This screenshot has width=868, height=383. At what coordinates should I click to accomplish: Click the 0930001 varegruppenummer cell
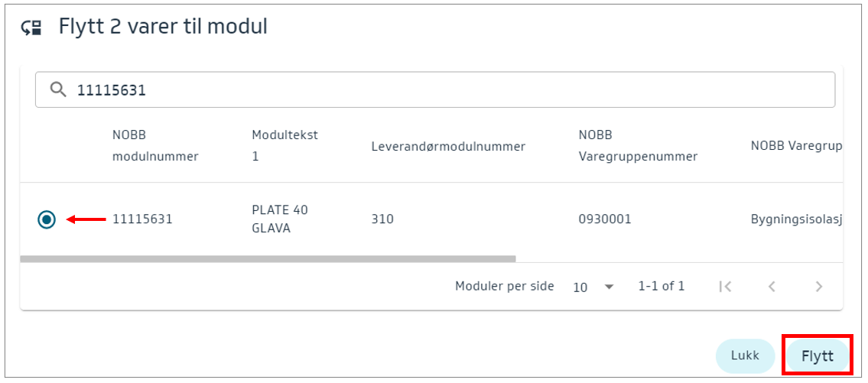pyautogui.click(x=604, y=219)
